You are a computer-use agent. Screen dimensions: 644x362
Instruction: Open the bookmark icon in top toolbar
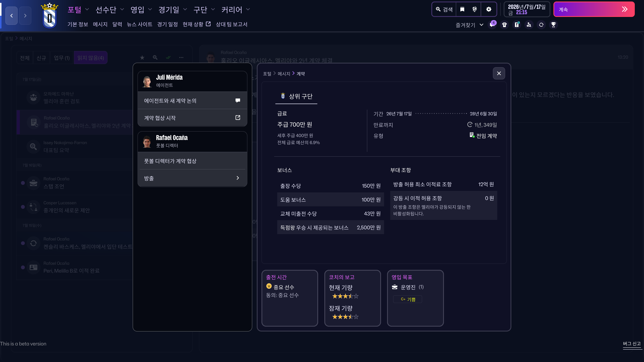pyautogui.click(x=462, y=10)
